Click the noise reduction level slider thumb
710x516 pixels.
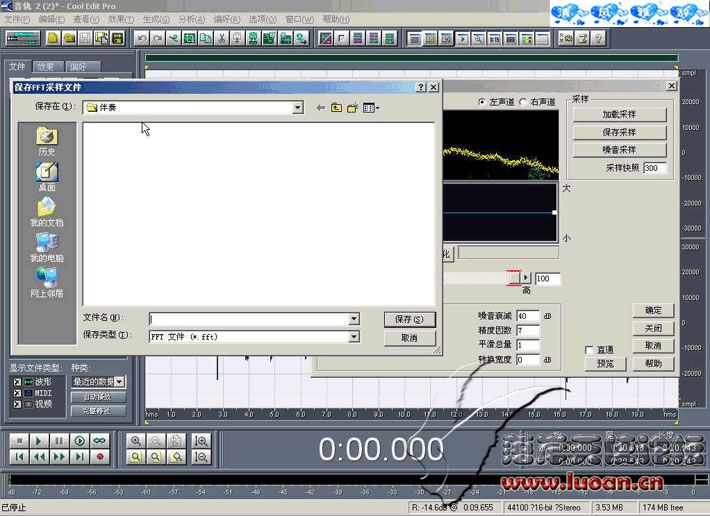(x=513, y=277)
